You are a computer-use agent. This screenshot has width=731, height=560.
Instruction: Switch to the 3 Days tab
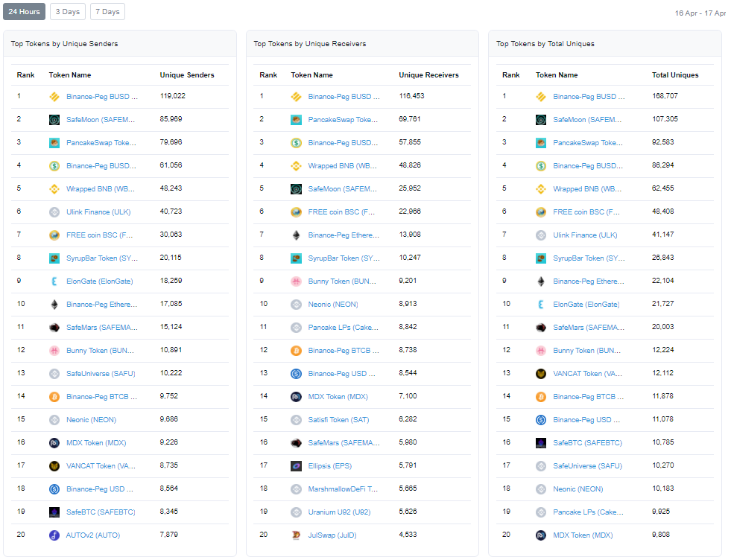coord(68,12)
